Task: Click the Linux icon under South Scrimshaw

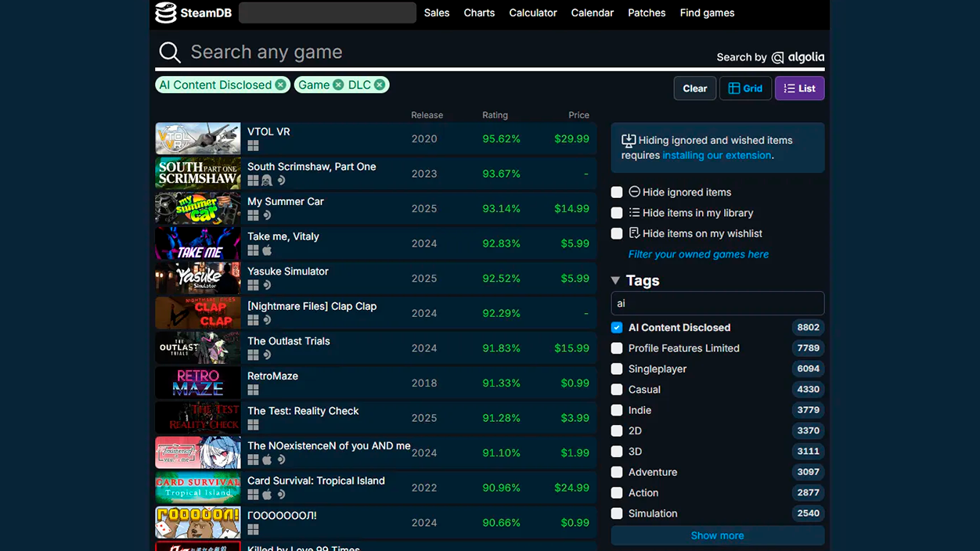Action: click(267, 181)
